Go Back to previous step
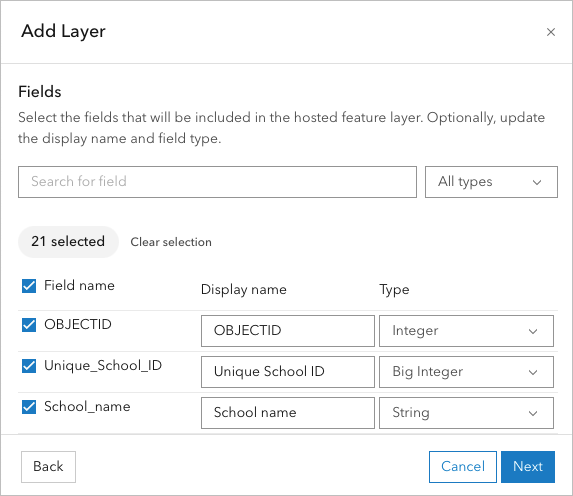Viewport: 573px width, 496px height. [48, 467]
